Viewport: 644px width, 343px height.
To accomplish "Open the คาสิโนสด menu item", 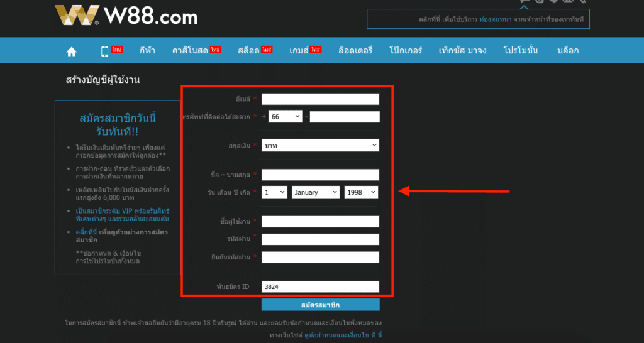I will [x=191, y=50].
